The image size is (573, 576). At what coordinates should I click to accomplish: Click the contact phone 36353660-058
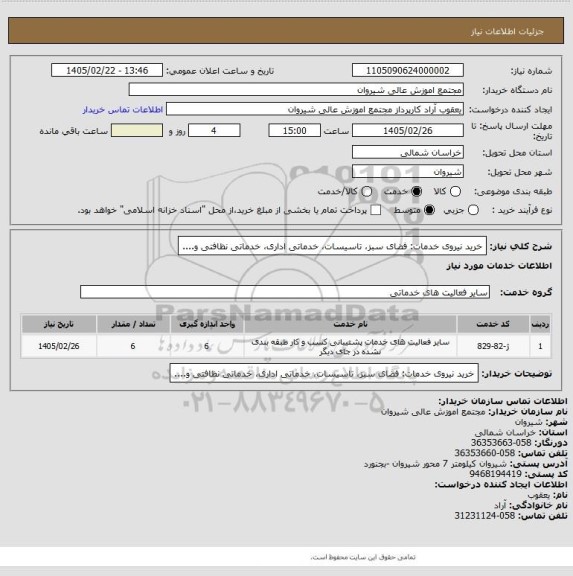(485, 453)
